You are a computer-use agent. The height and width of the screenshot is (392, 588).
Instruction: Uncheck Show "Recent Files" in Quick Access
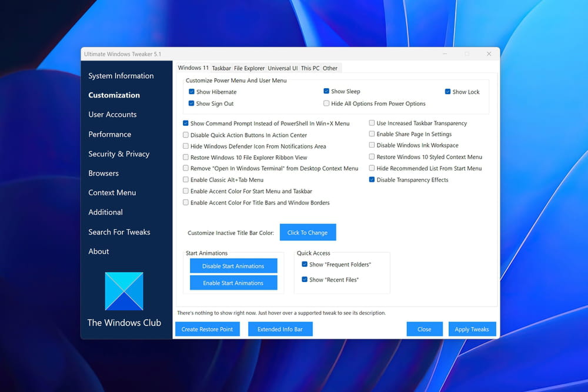click(x=305, y=280)
